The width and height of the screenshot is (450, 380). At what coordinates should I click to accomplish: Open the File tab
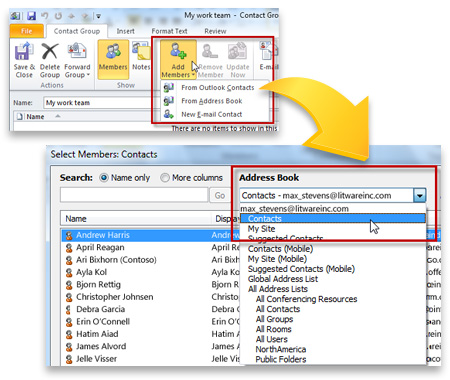point(27,31)
